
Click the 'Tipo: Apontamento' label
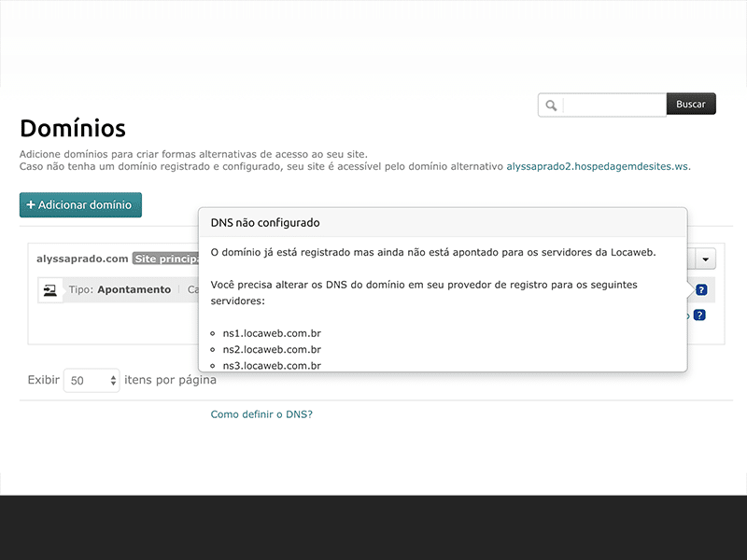click(x=120, y=289)
